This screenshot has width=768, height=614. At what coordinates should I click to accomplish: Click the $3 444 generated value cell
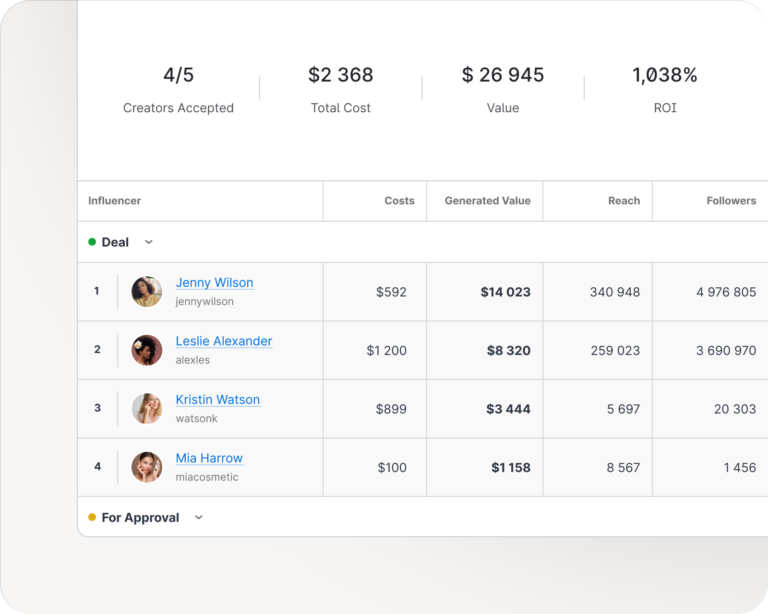point(508,409)
